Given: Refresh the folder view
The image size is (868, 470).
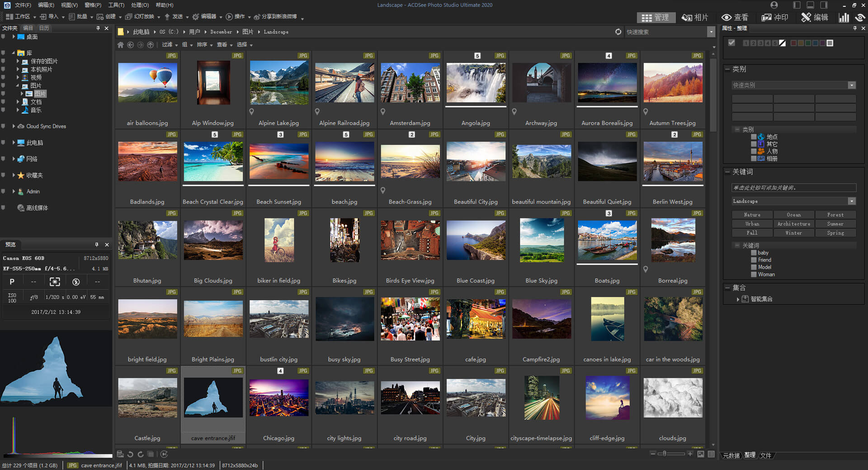Looking at the screenshot, I should pos(618,32).
